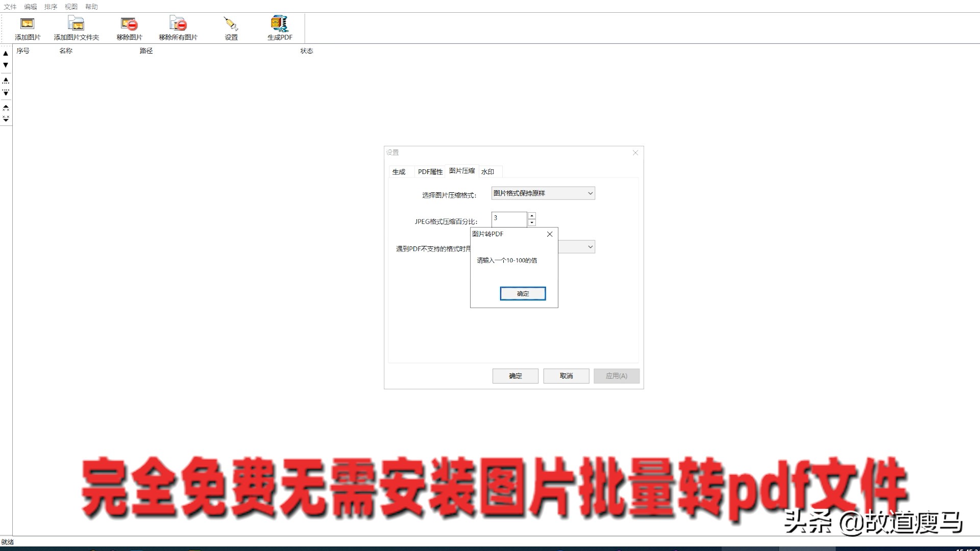Screen dimensions: 980x551
Task: Click the JPEG格式压缩百分比 input field
Action: click(x=509, y=218)
